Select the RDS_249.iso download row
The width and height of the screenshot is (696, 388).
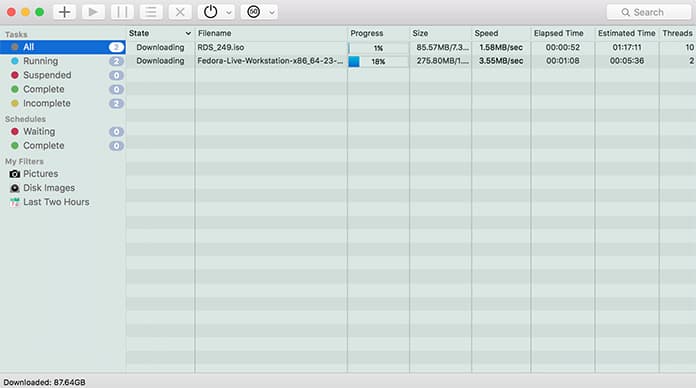click(x=411, y=48)
